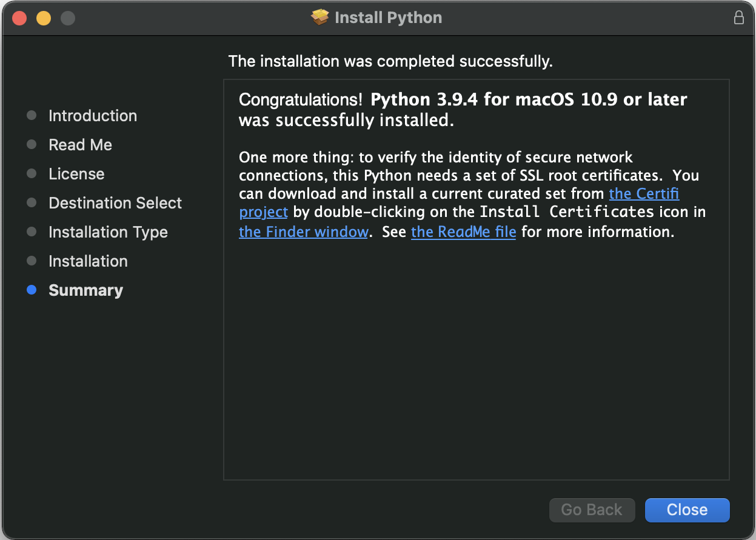756x540 pixels.
Task: Click the installation completed successfully heading
Action: (x=390, y=61)
